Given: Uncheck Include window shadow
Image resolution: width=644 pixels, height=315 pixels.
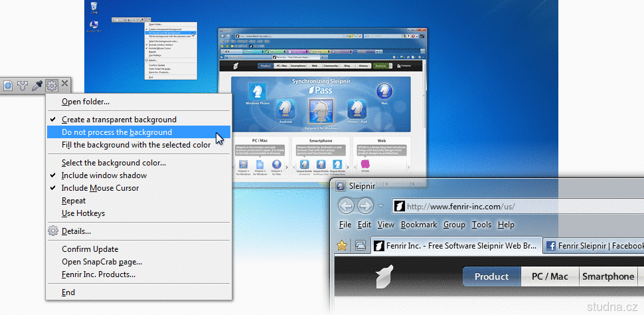Looking at the screenshot, I should (x=104, y=175).
